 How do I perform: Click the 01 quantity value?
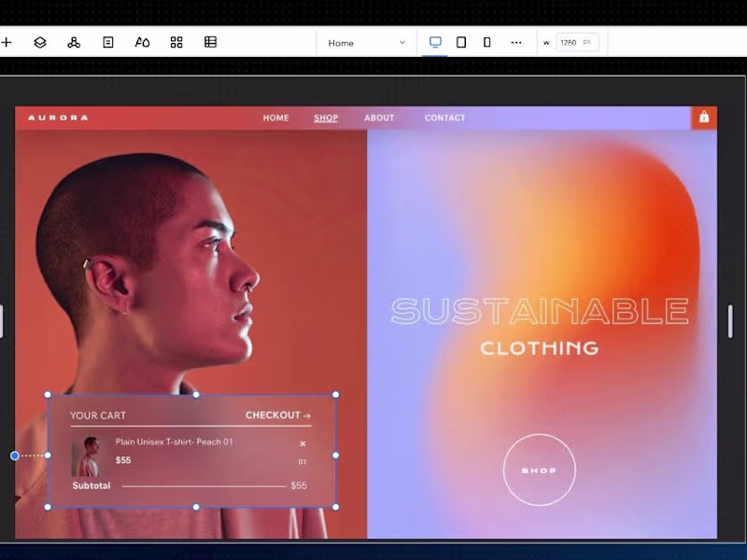click(302, 462)
